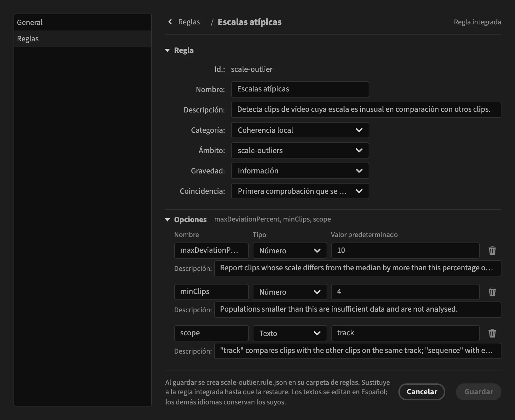Image resolution: width=515 pixels, height=420 pixels.
Task: Edit the minClips option name field
Action: 211,292
